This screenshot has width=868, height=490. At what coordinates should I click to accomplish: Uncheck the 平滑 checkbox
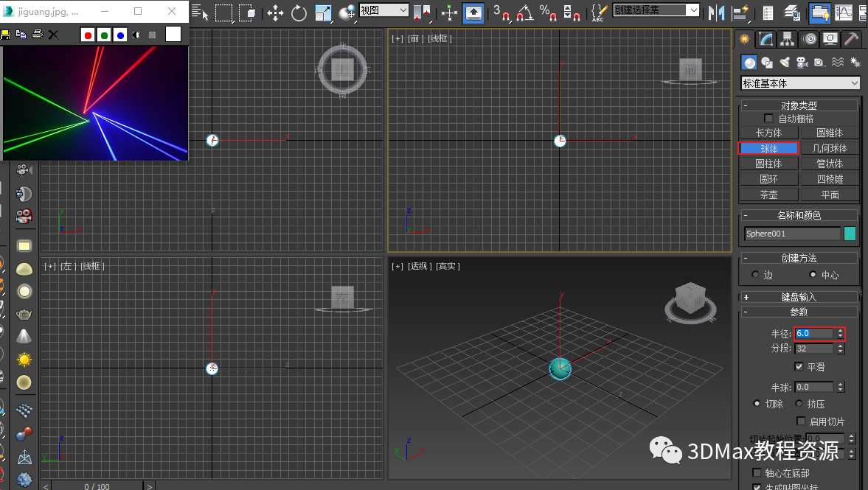coord(799,367)
